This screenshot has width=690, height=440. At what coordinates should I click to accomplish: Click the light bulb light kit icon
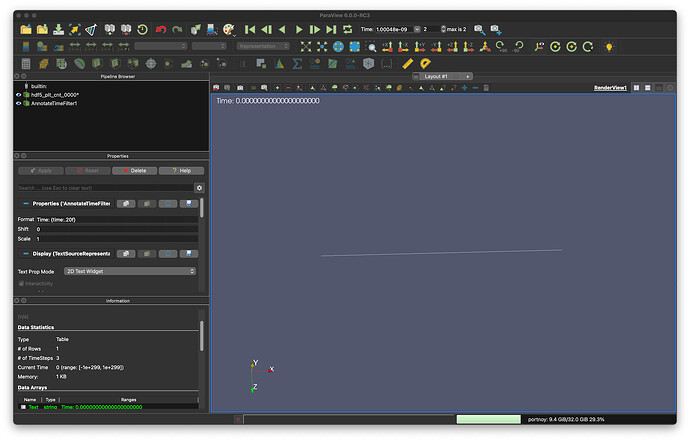[x=609, y=47]
